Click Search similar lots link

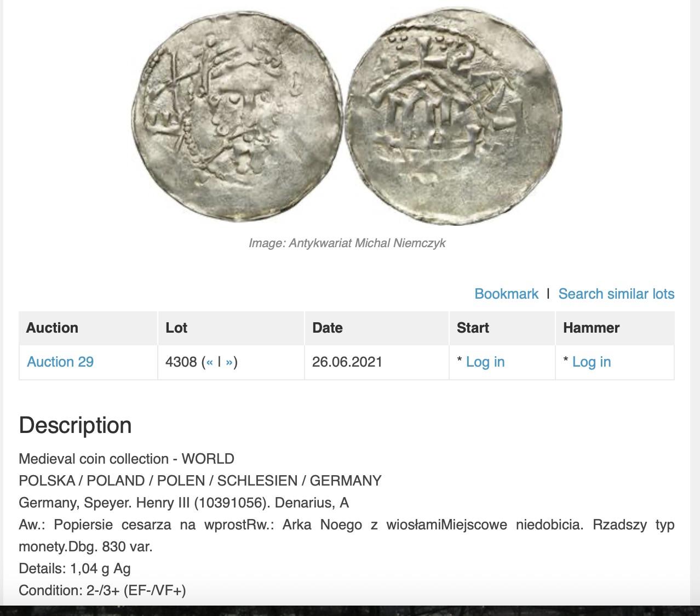pos(616,294)
